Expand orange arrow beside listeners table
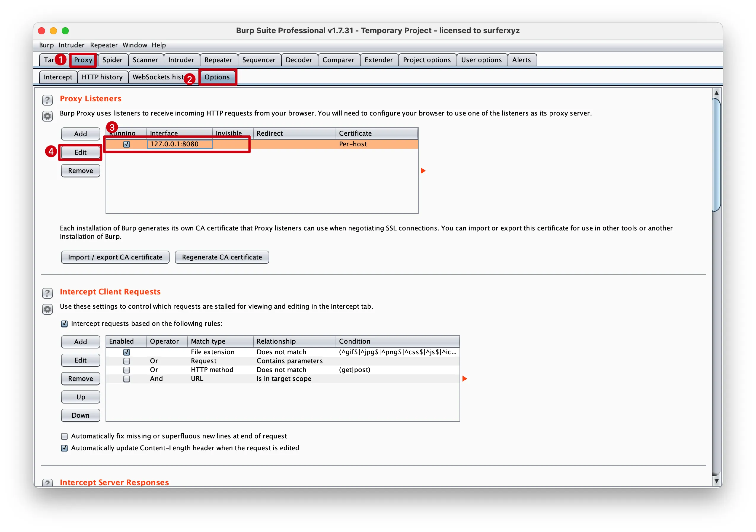This screenshot has width=756, height=532. click(x=423, y=170)
